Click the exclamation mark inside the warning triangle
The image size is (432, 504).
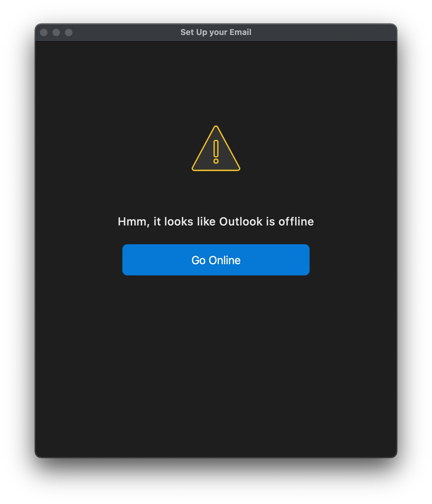216,152
